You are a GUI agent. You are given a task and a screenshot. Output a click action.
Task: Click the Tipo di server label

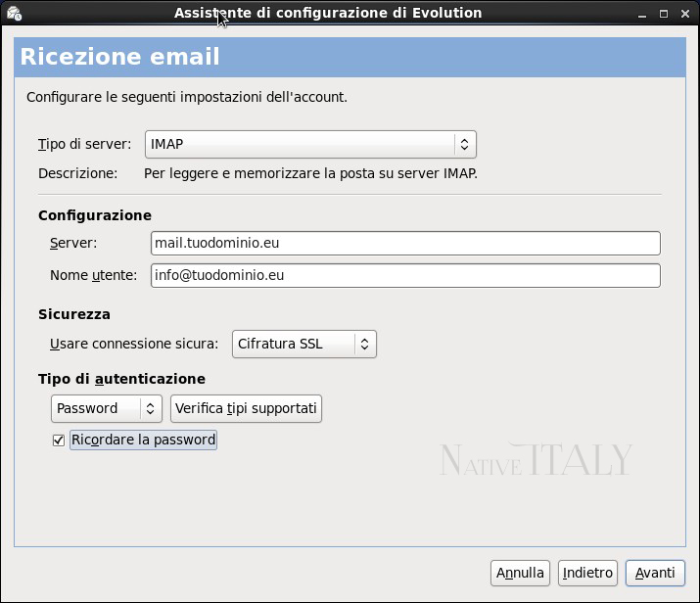click(x=85, y=145)
